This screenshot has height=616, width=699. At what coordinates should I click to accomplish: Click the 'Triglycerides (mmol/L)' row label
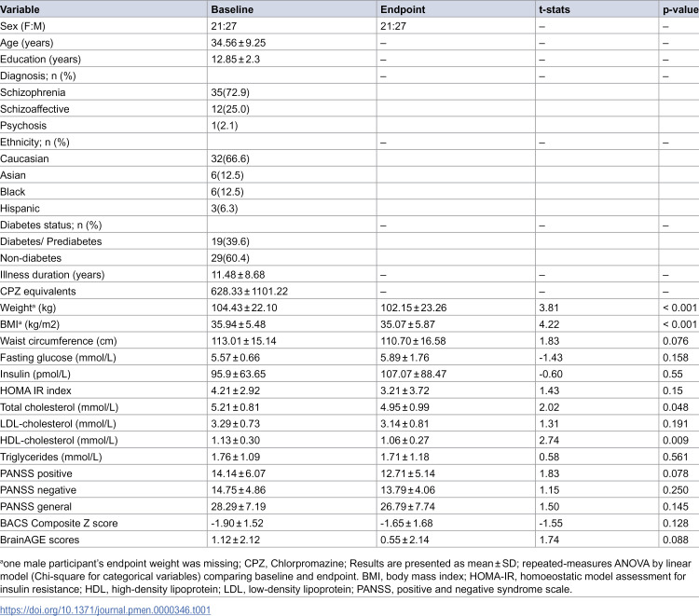(51, 457)
